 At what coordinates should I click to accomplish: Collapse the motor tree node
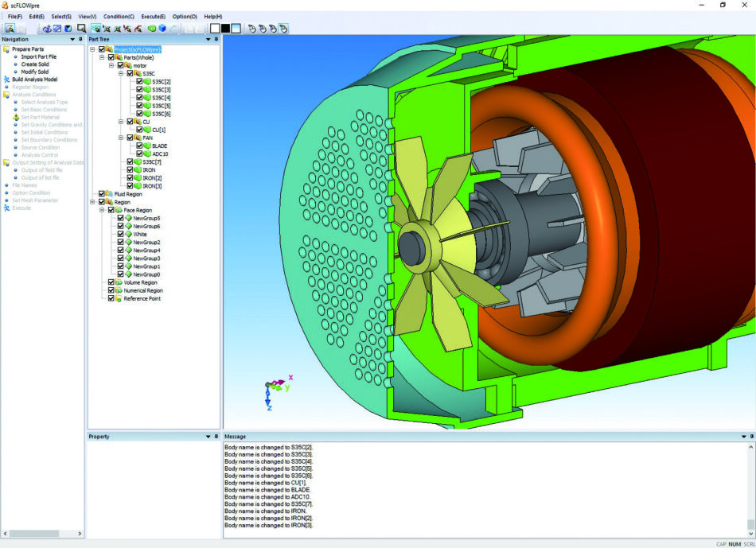[x=111, y=65]
